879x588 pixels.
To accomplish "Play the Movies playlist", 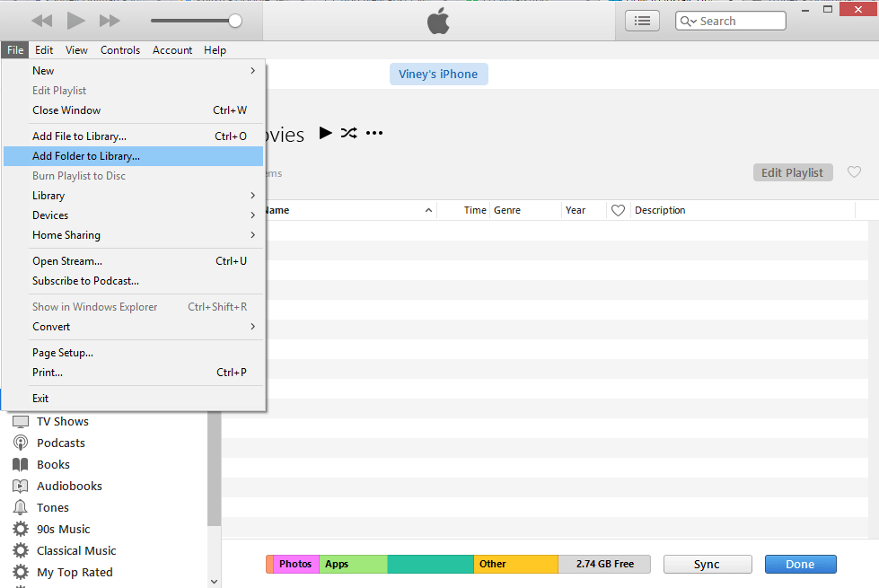I will click(x=325, y=133).
